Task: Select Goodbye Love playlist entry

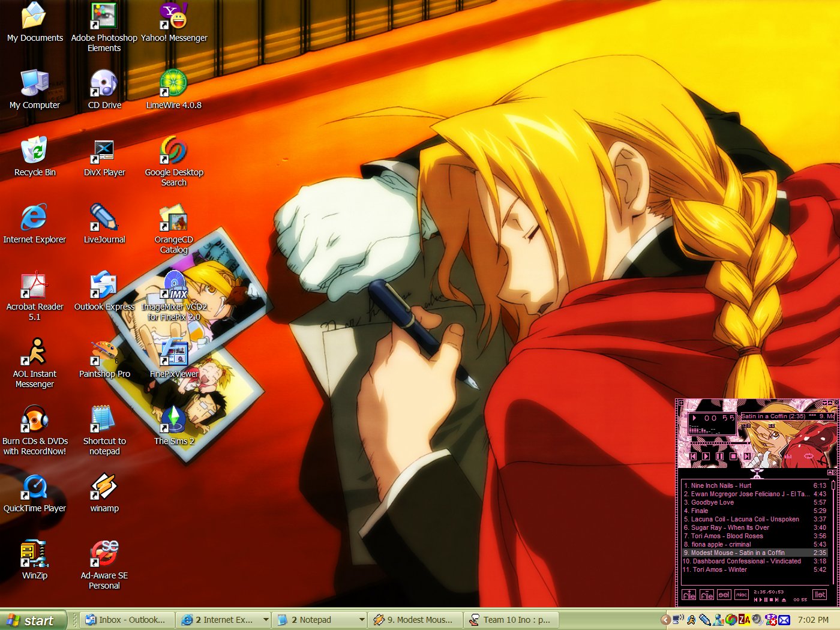Action: 755,502
